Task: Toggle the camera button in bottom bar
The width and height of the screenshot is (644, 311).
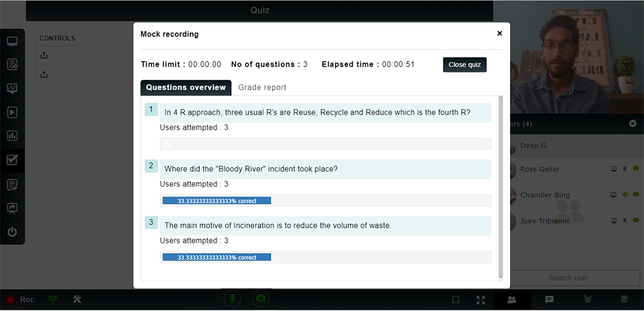Action: tap(260, 299)
